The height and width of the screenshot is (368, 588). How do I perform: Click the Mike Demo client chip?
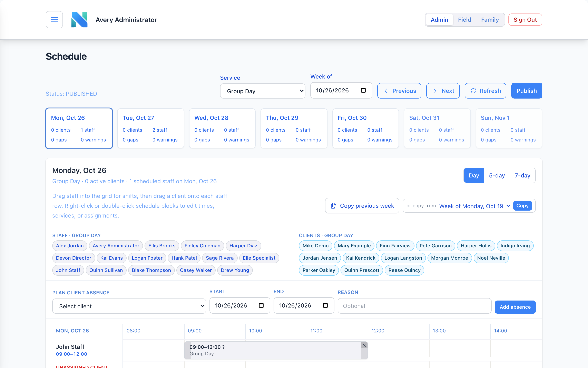(315, 246)
